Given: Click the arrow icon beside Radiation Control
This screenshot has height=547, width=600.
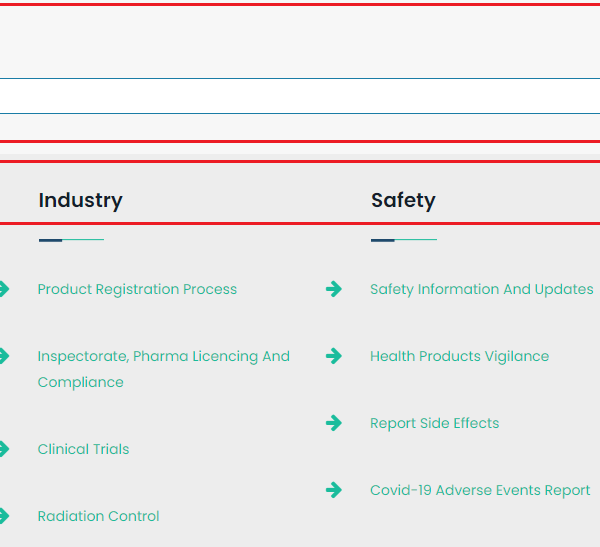Looking at the screenshot, I should (4, 516).
